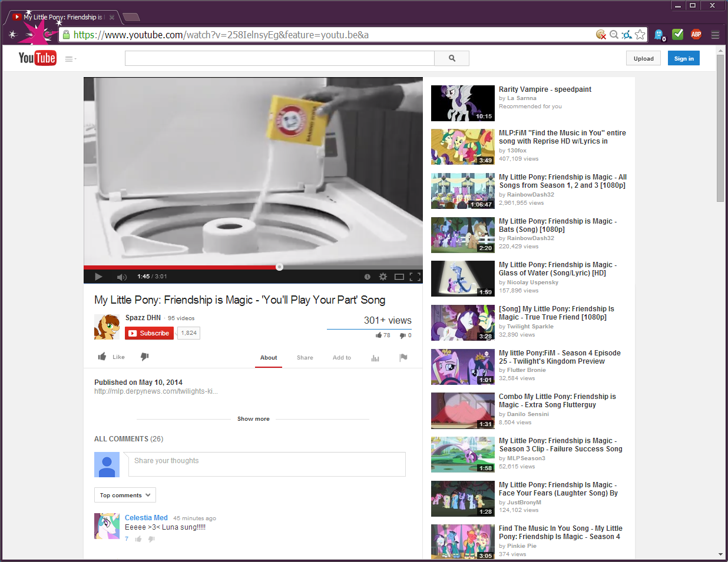Viewport: 728px width, 562px height.
Task: Open the Spazz DHN channel name link
Action: pyautogui.click(x=143, y=318)
